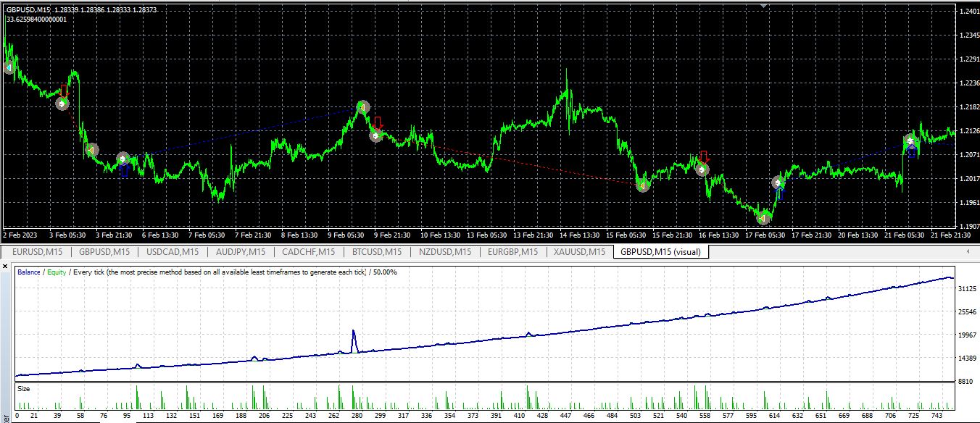Viewport: 980px width, 423px height.
Task: Select the NZDUSD,M15 chart tab
Action: pyautogui.click(x=444, y=252)
